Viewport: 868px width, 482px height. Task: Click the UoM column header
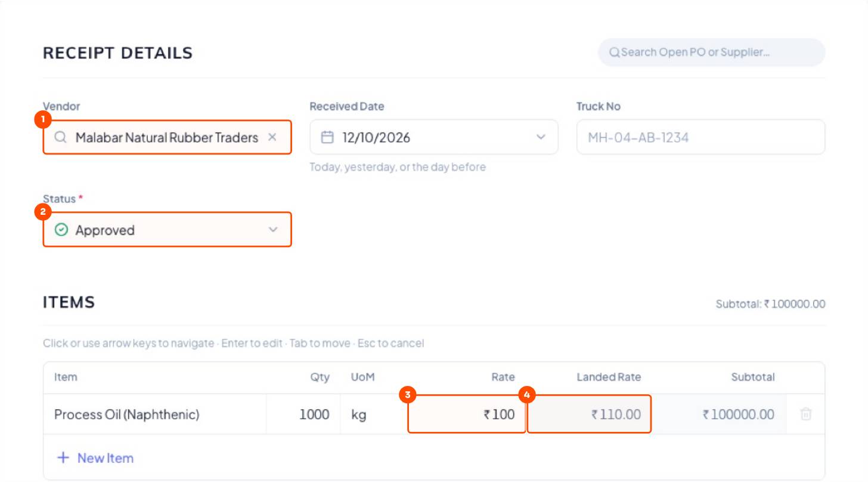362,377
